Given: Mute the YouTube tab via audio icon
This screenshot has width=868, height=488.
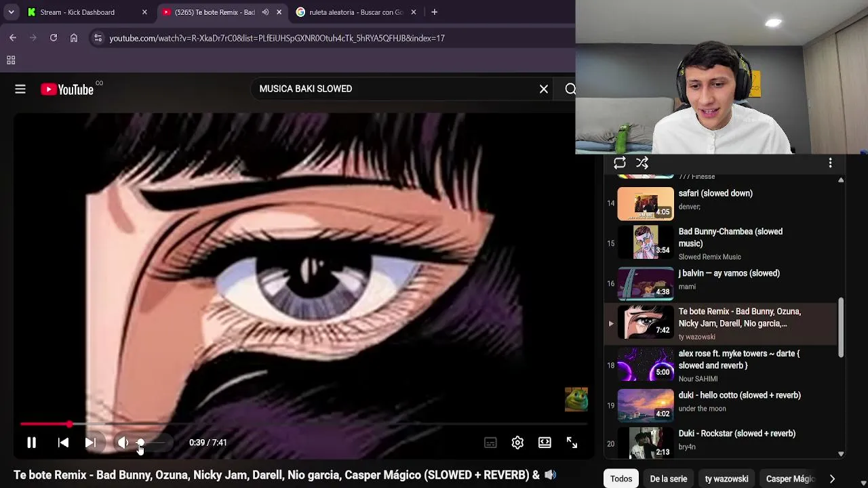Looking at the screenshot, I should click(265, 12).
